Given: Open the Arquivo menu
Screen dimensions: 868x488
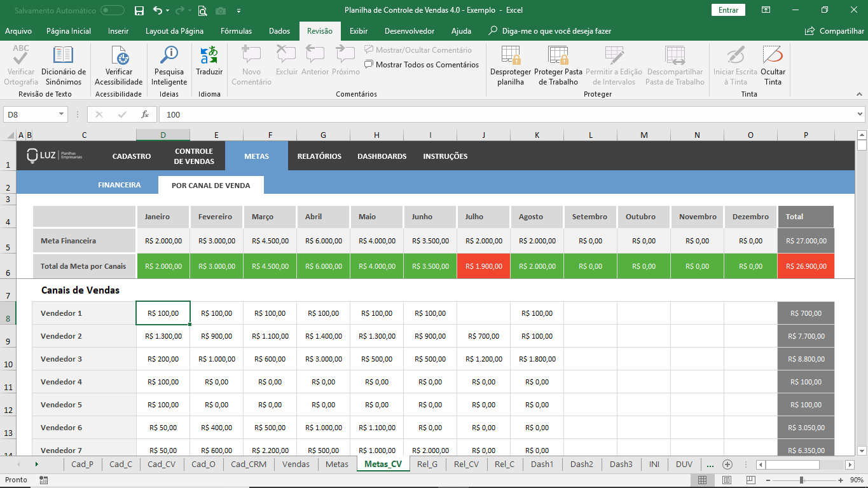Looking at the screenshot, I should coord(18,30).
